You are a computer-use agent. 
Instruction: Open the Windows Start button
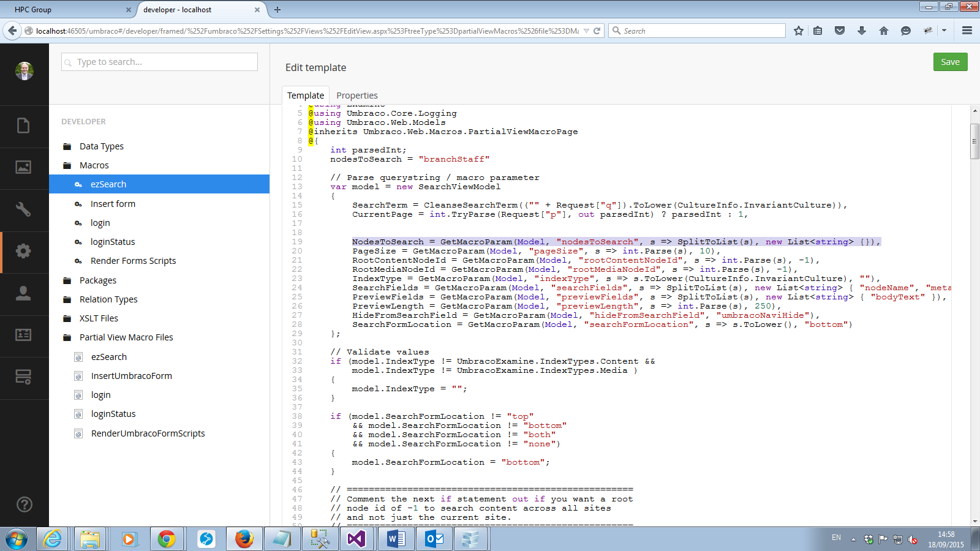17,539
